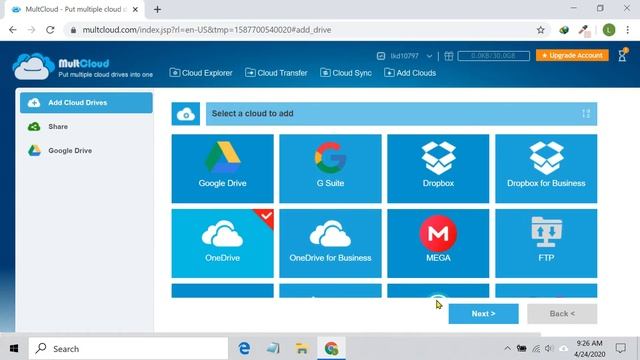Open the volume control in tray

tap(549, 348)
